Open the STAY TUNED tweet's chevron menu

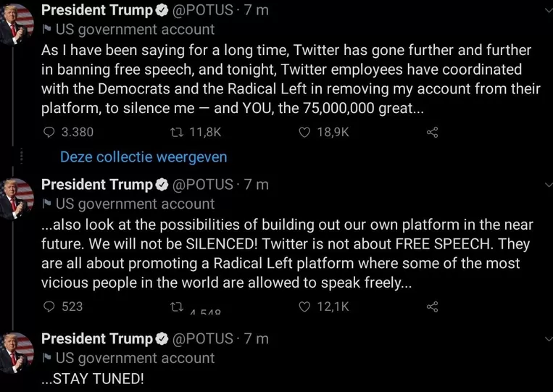(x=546, y=338)
